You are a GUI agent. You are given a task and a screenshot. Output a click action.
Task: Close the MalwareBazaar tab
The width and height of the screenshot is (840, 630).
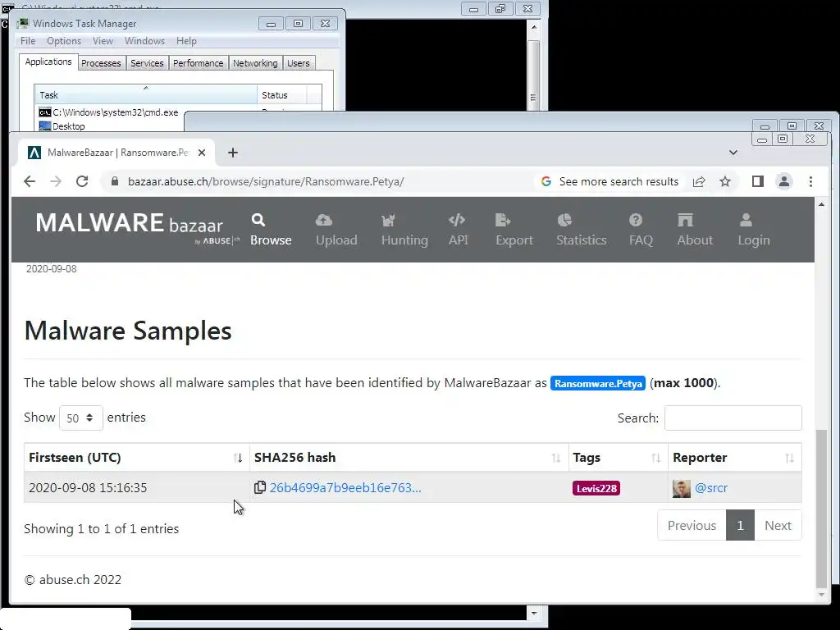click(x=202, y=153)
